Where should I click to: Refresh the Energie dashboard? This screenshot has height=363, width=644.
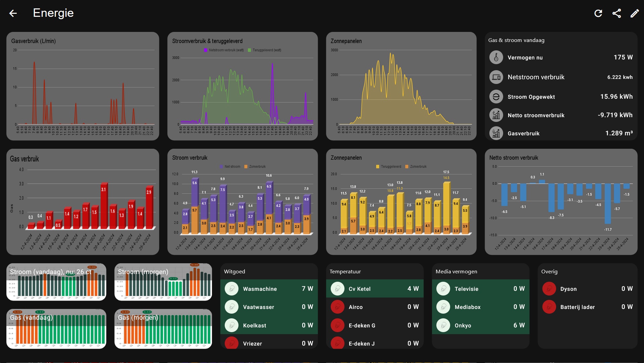tap(598, 13)
